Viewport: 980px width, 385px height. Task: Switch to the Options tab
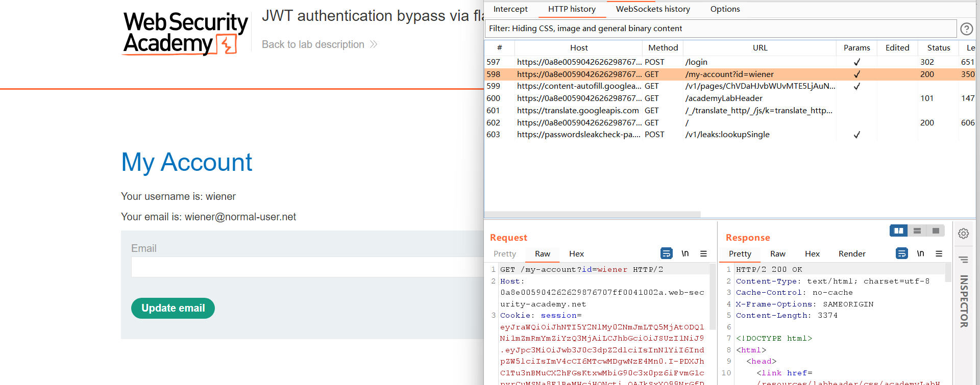coord(725,9)
